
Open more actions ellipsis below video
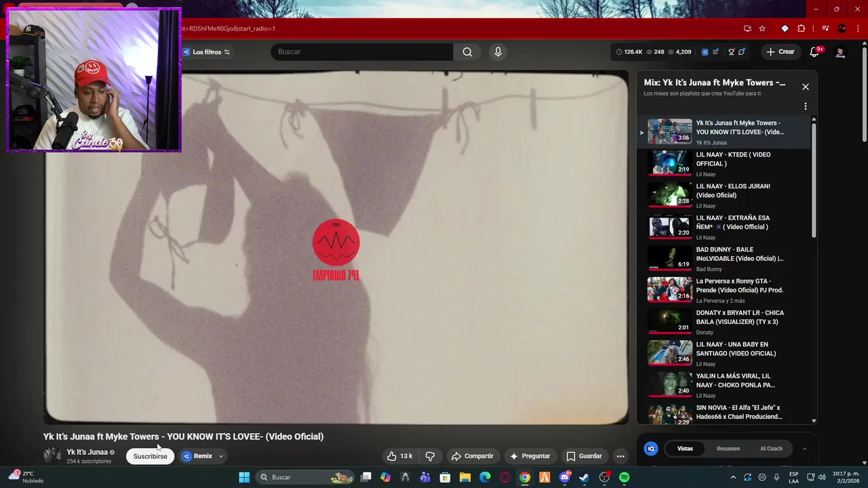point(620,456)
